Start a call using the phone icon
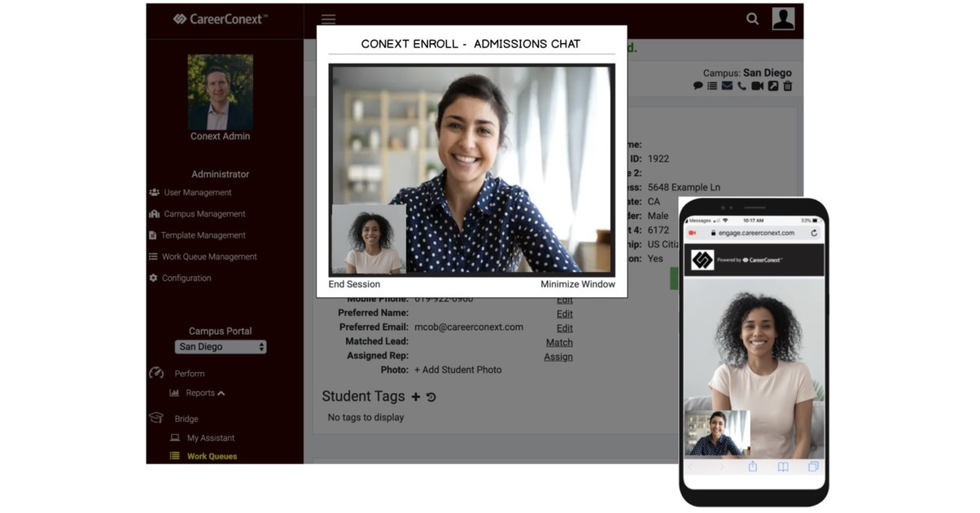This screenshot has height=513, width=980. [x=742, y=85]
